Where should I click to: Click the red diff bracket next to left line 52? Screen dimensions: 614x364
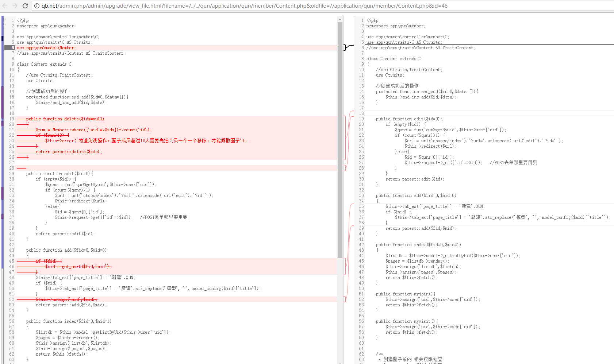345,299
